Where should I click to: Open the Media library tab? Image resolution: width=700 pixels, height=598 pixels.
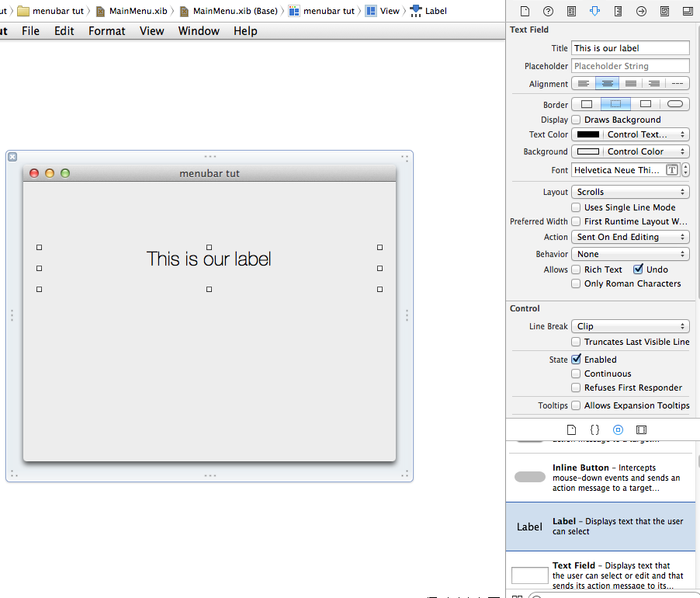[x=641, y=429]
